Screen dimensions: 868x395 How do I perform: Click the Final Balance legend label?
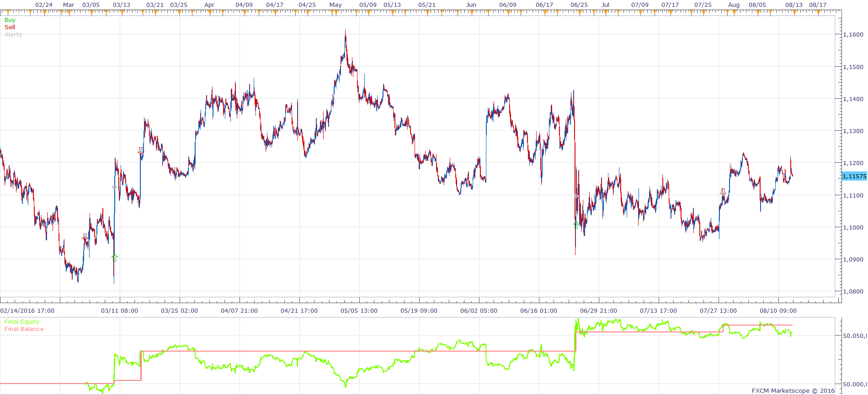click(x=24, y=329)
